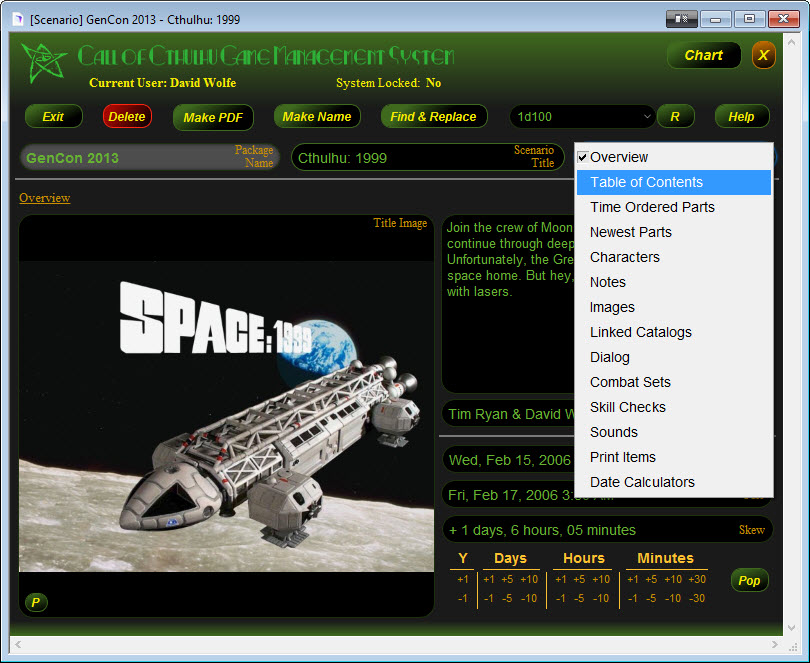Select Print Items in the menu

click(674, 457)
